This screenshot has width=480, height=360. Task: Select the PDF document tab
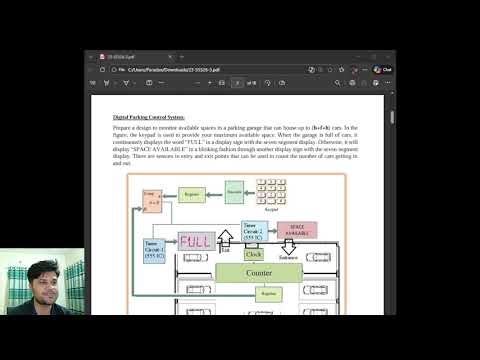(x=136, y=57)
